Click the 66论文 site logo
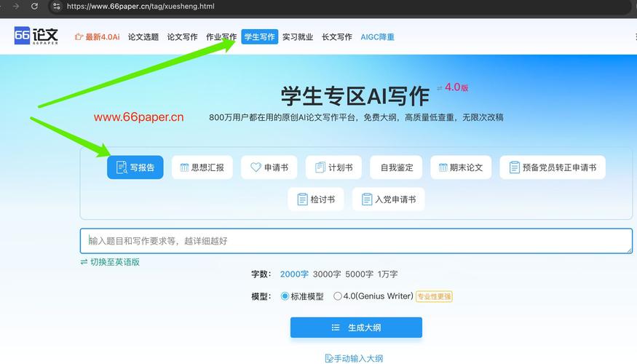637x364 pixels. (x=36, y=36)
